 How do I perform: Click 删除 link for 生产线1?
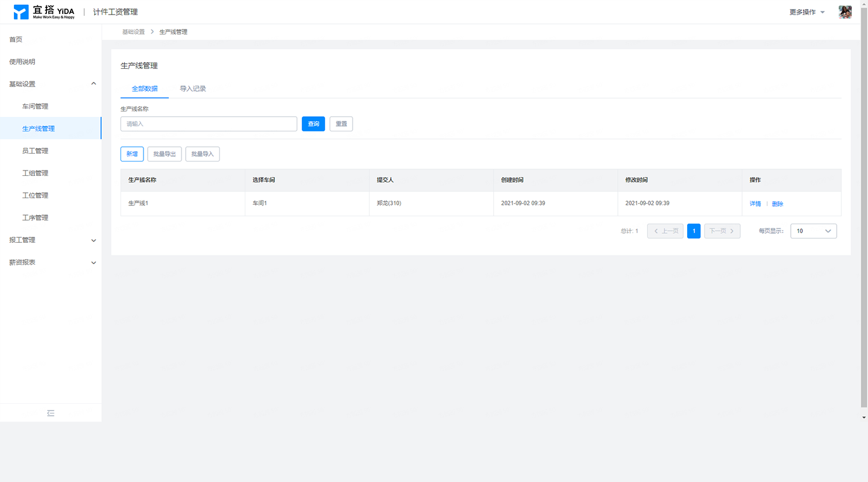(778, 204)
